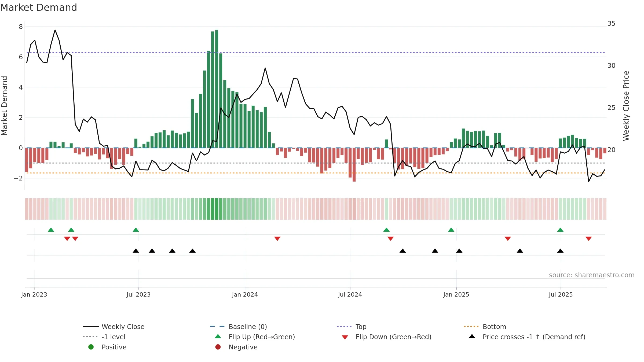Viewport: 644px width, 362px height.
Task: Click the Weekly Close Price axis label
Action: click(626, 106)
